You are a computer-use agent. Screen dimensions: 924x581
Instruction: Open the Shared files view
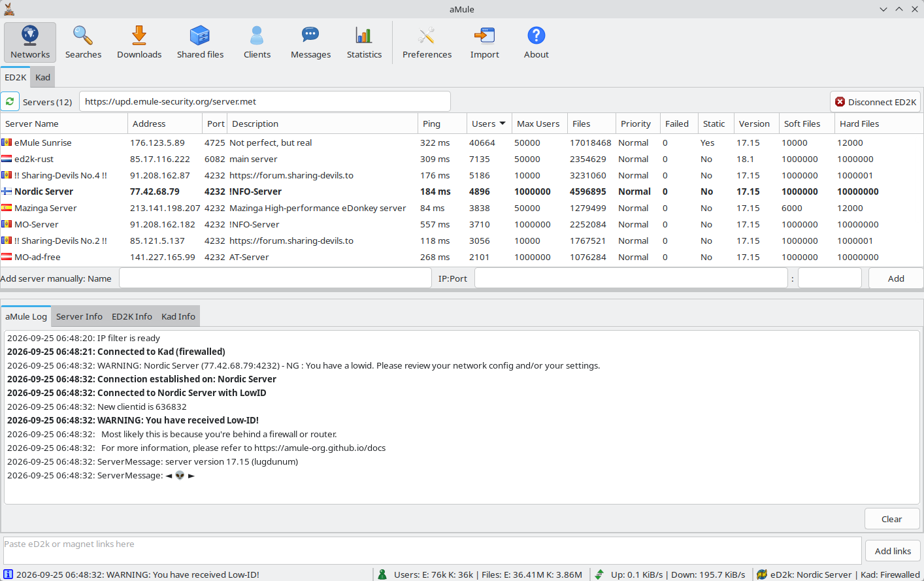pyautogui.click(x=200, y=42)
